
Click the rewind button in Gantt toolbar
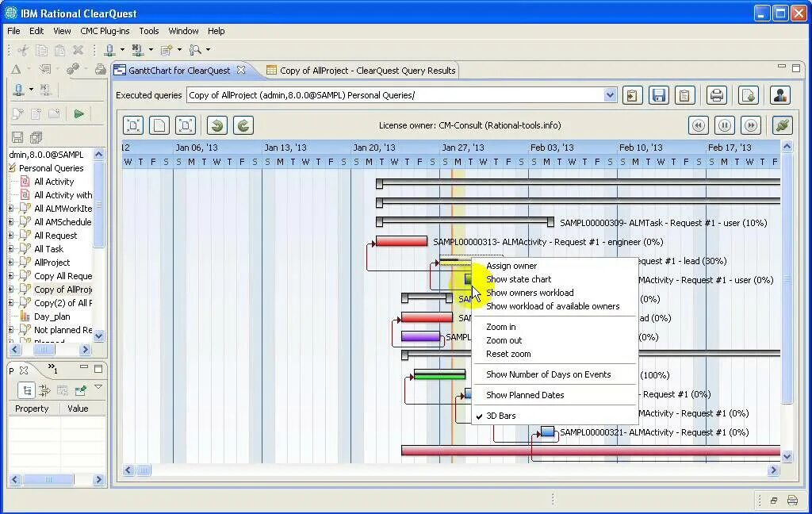pos(698,125)
